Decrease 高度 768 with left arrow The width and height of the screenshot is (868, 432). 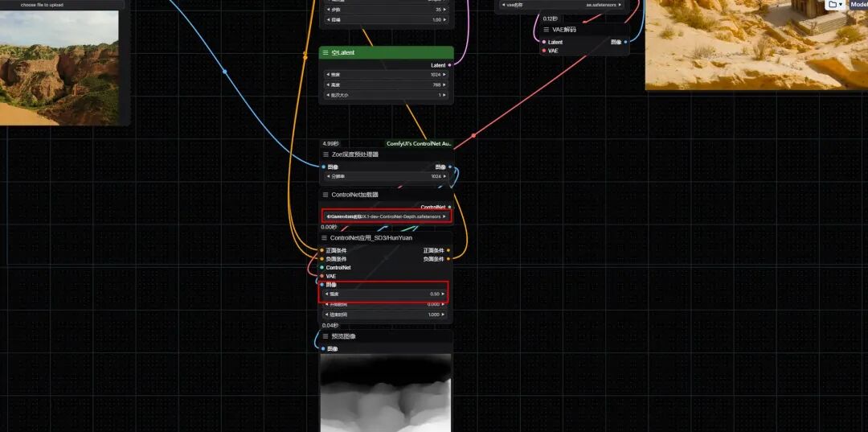(326, 84)
